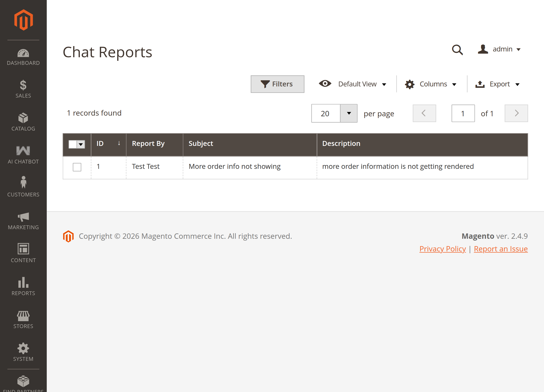The width and height of the screenshot is (544, 392).
Task: Open the Sales menu
Action: (x=23, y=89)
